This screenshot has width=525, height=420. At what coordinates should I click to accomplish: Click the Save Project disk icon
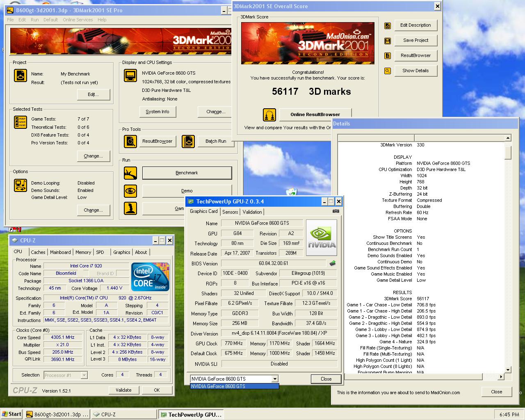pos(388,41)
